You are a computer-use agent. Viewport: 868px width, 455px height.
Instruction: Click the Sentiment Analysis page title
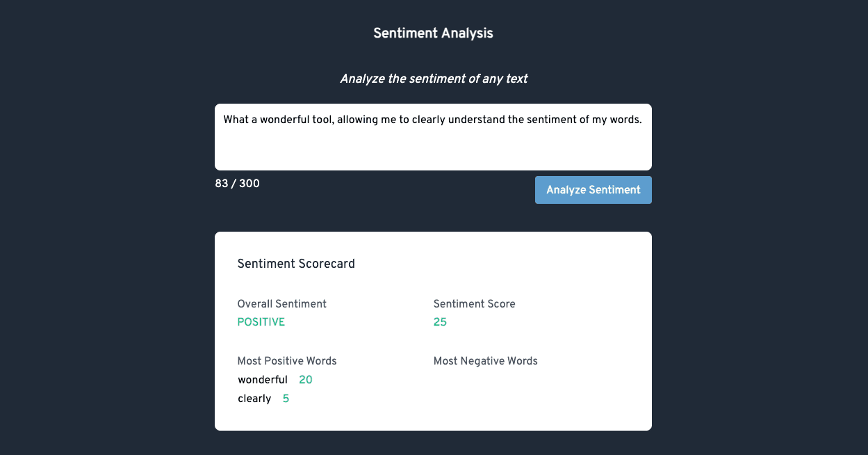433,33
